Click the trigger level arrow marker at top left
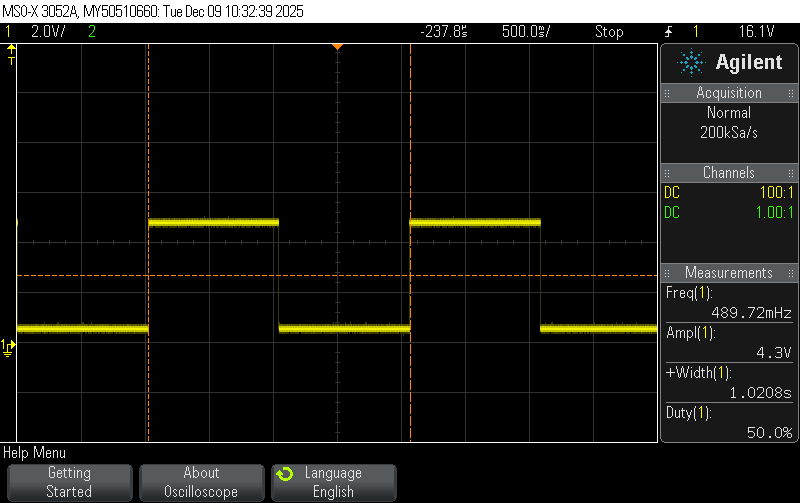The height and width of the screenshot is (503, 800). click(x=11, y=54)
